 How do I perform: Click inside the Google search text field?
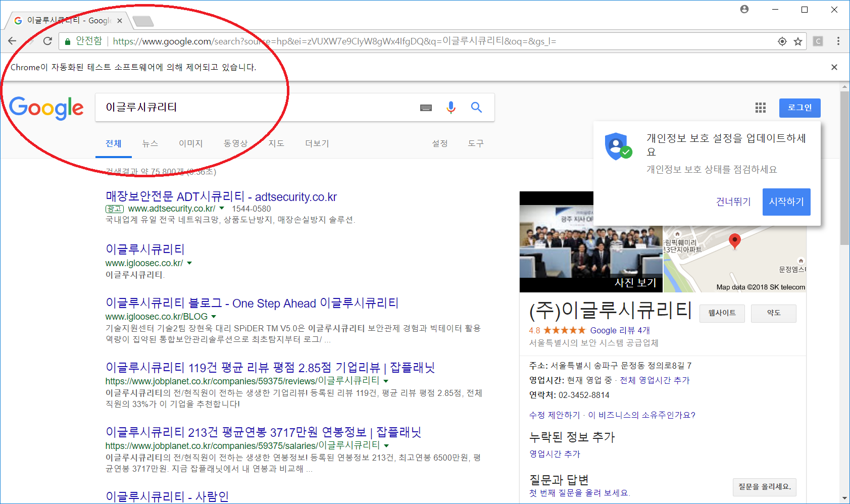(258, 107)
